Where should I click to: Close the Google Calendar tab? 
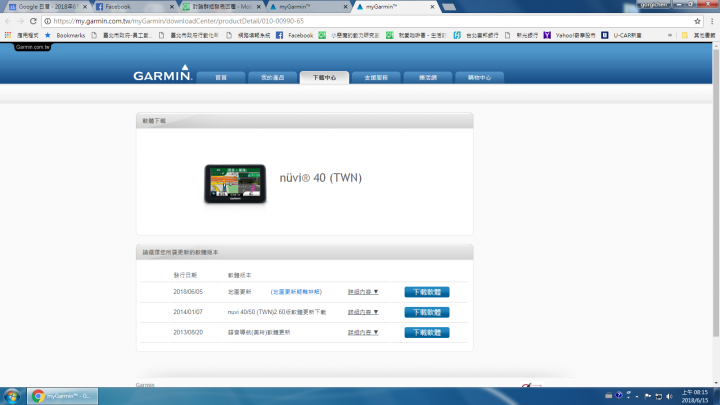(85, 7)
